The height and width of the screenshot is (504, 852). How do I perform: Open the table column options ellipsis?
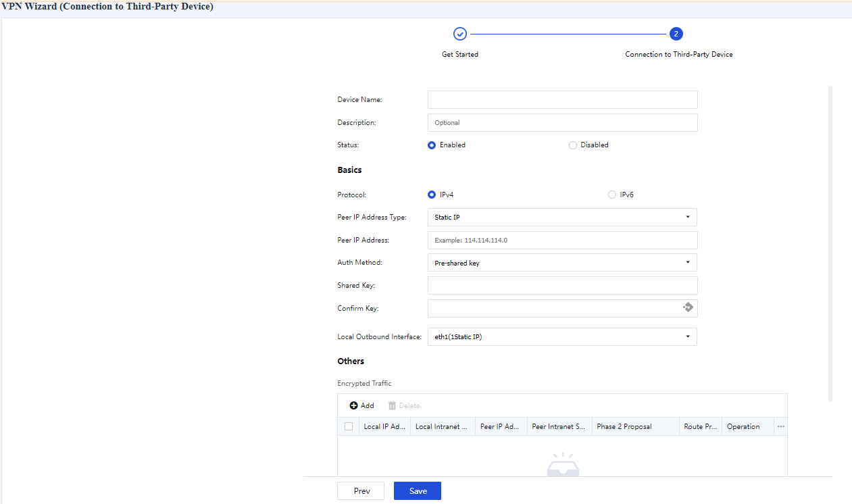[x=780, y=426]
